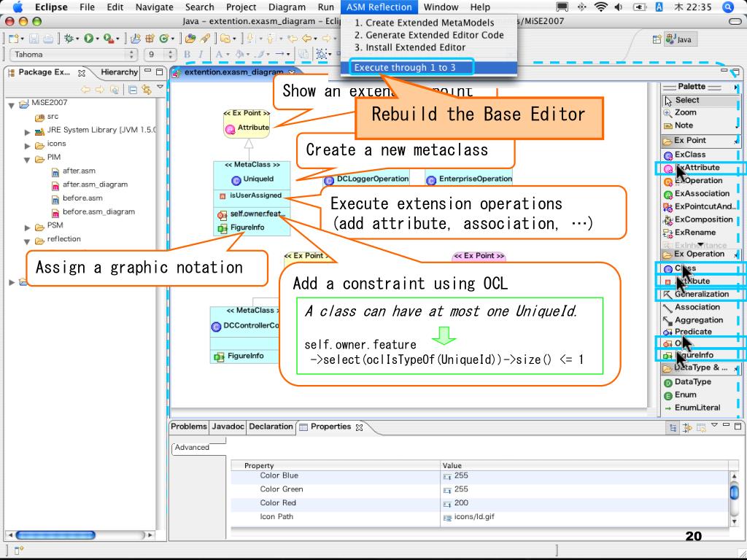Select the ExOperation palette tool
747x560 pixels.
[x=693, y=181]
